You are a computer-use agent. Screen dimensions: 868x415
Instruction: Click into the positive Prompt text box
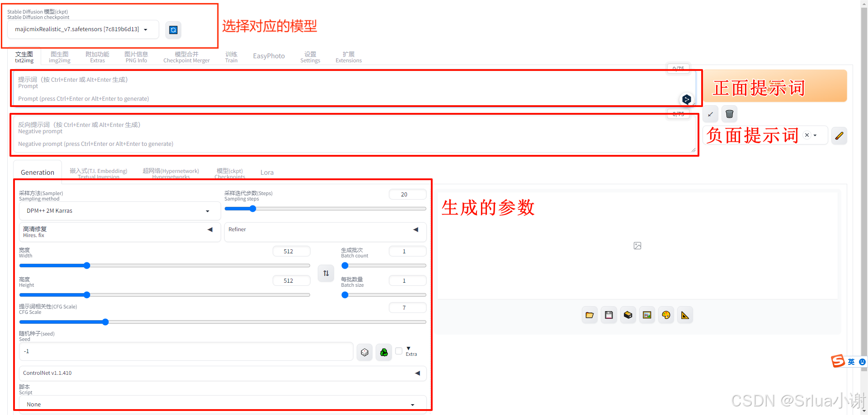point(354,89)
